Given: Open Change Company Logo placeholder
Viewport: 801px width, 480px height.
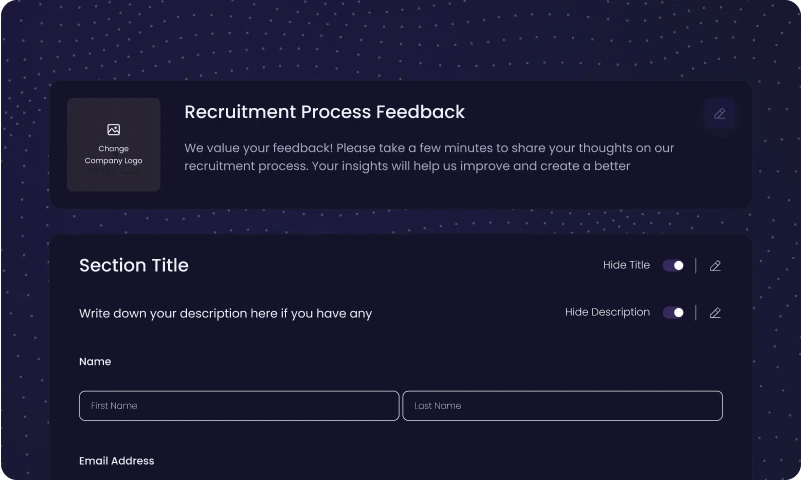Looking at the screenshot, I should click(x=113, y=145).
